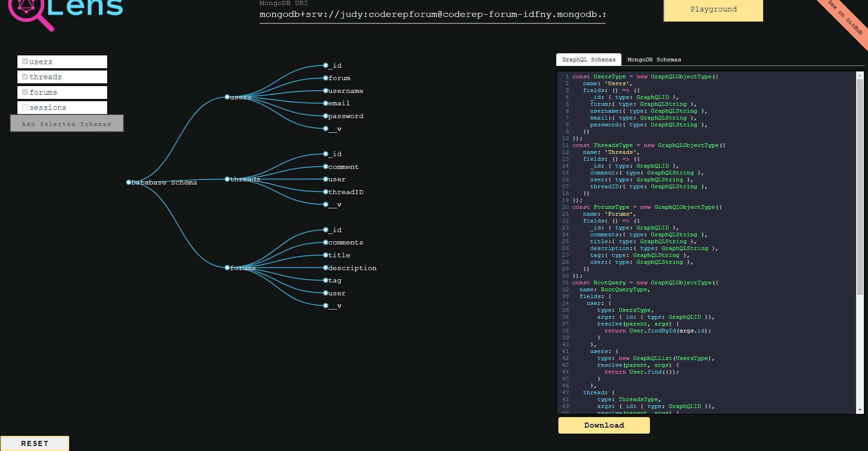Click Add Selected Schemas button
Viewport: 868px width, 451px height.
(x=67, y=124)
